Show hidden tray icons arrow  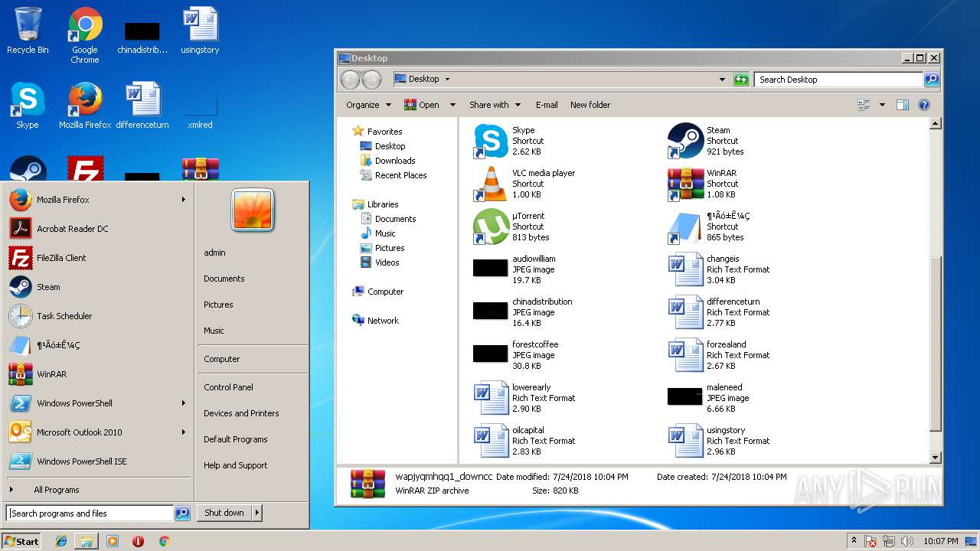(x=854, y=541)
